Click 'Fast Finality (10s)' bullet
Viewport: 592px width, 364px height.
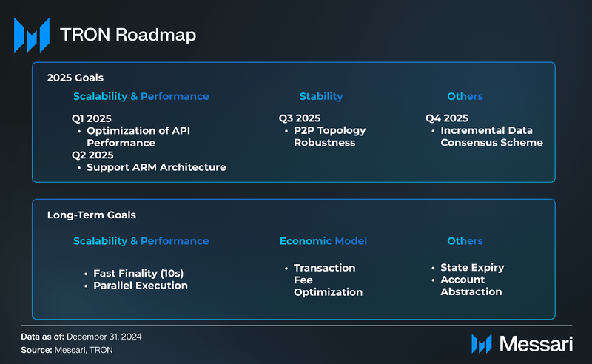tap(138, 273)
